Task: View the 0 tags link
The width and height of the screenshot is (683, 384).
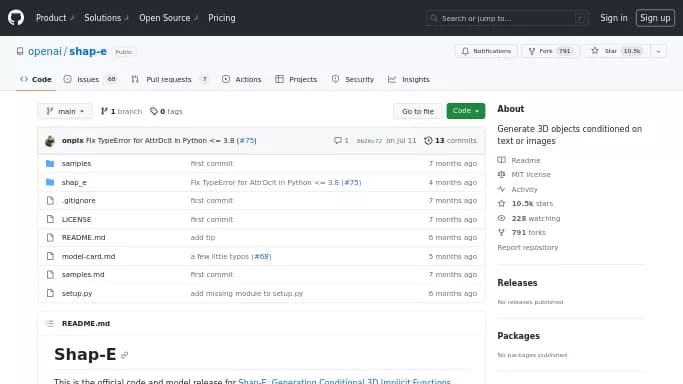Action: 166,111
